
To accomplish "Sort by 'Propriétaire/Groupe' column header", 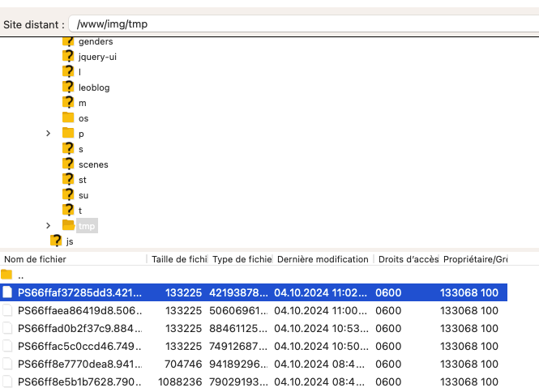I will point(475,259).
